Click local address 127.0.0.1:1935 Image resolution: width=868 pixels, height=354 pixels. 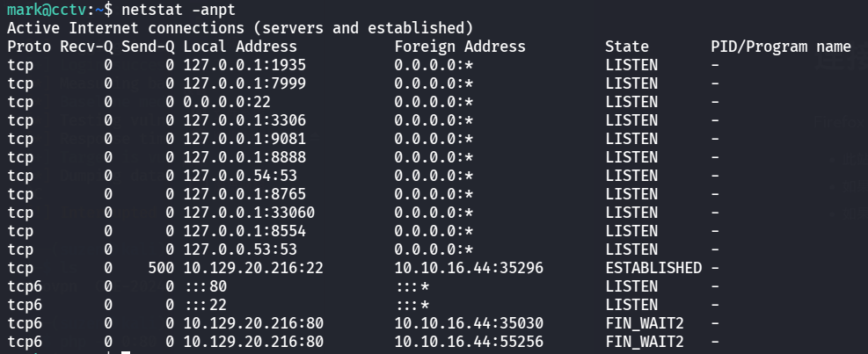[240, 65]
